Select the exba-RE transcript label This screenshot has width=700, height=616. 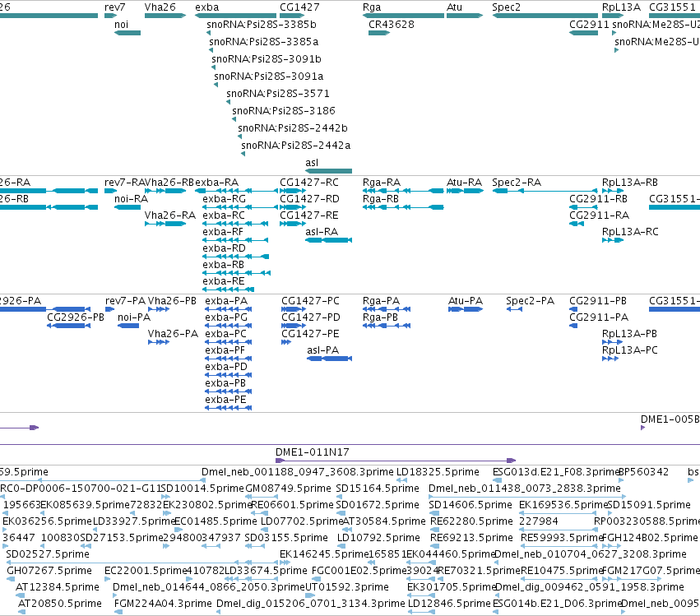click(224, 281)
